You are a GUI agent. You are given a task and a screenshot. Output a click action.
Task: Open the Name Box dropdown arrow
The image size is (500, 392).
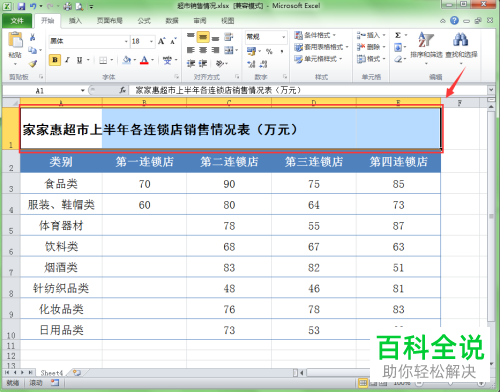click(83, 90)
